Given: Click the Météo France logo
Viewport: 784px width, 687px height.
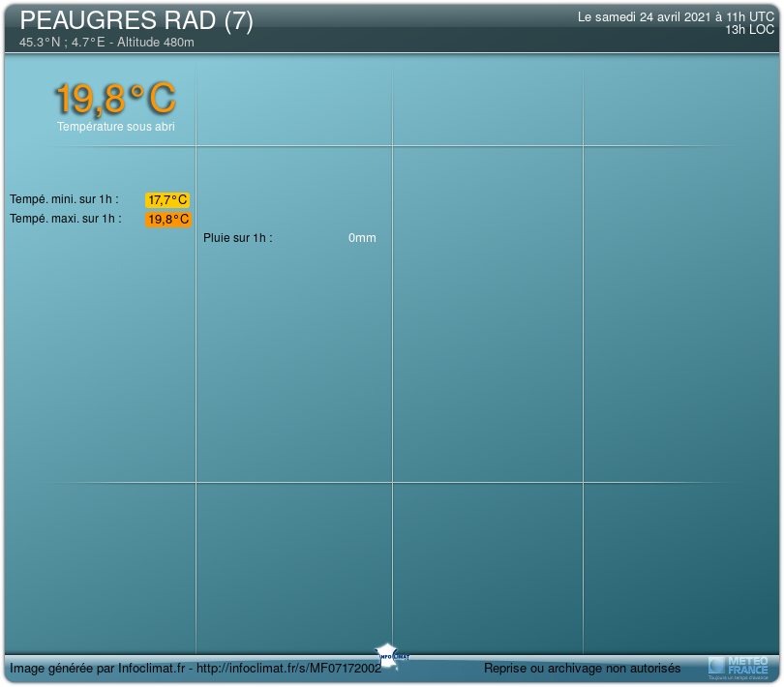Looking at the screenshot, I should pyautogui.click(x=739, y=666).
